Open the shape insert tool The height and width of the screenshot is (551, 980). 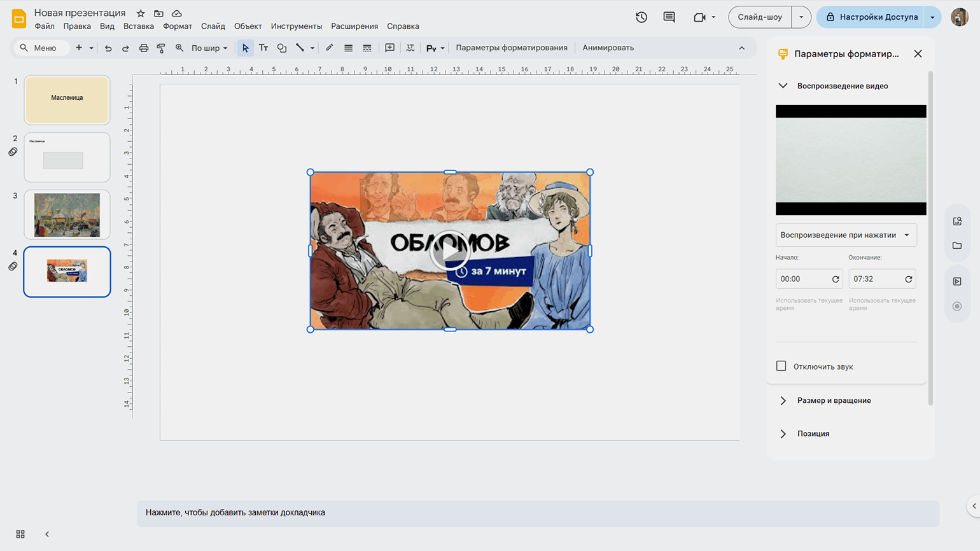tap(282, 48)
